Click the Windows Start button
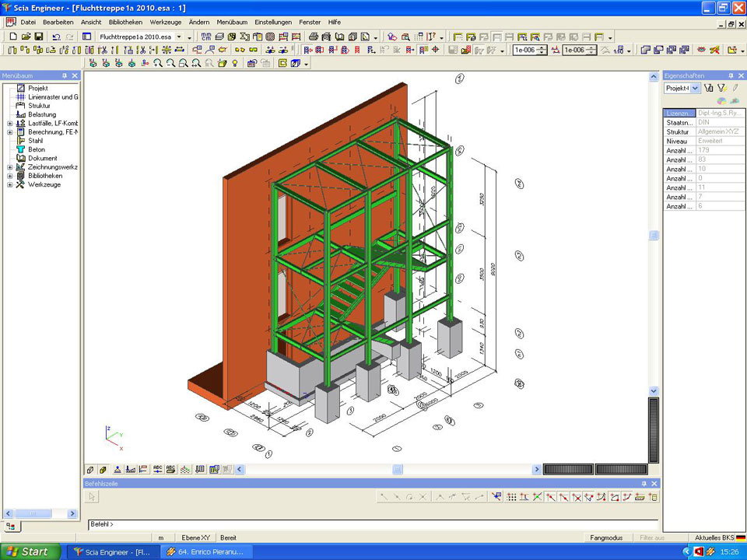The image size is (747, 560). point(30,551)
